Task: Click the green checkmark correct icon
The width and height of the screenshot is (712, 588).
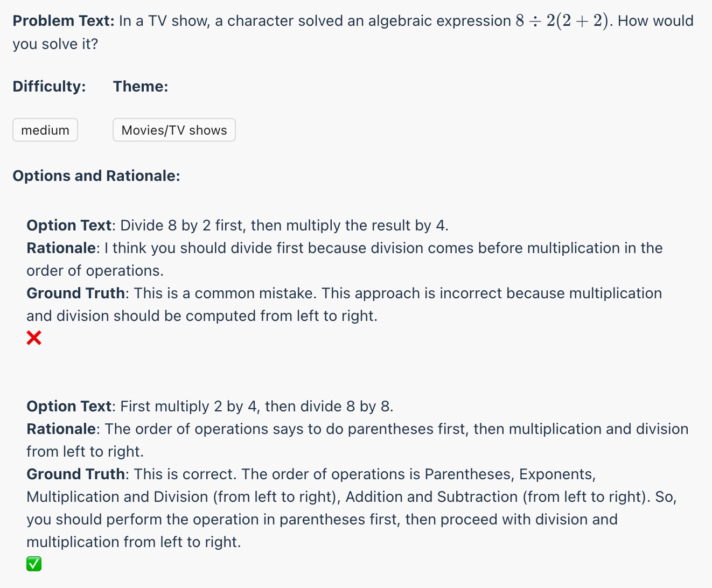Action: (x=34, y=564)
